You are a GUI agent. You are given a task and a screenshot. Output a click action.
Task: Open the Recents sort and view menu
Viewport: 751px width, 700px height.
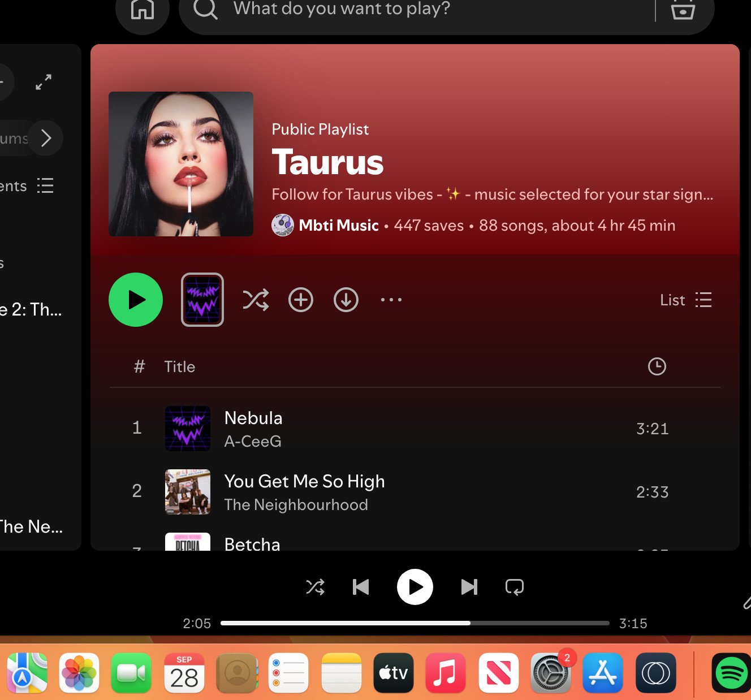pos(28,186)
